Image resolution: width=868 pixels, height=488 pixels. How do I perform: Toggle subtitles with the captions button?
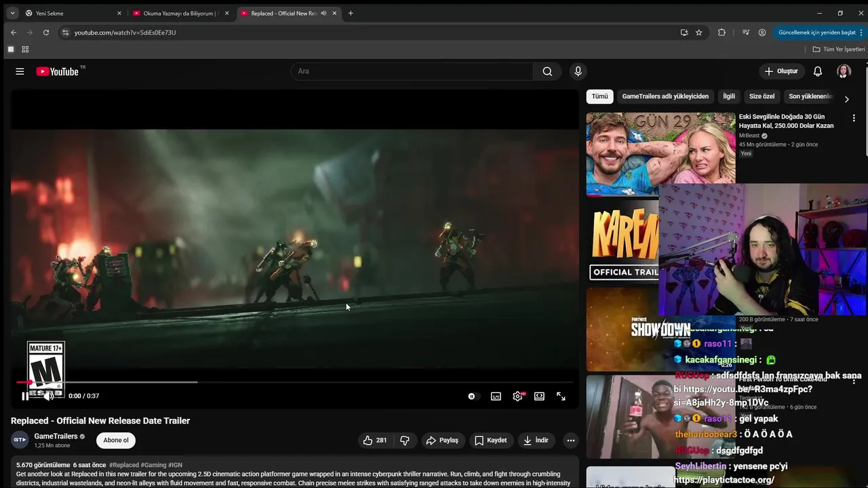496,396
